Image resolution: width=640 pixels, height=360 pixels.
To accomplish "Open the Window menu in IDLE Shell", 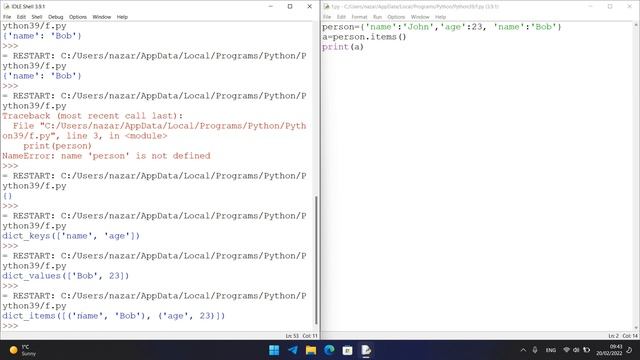I will click(x=102, y=17).
